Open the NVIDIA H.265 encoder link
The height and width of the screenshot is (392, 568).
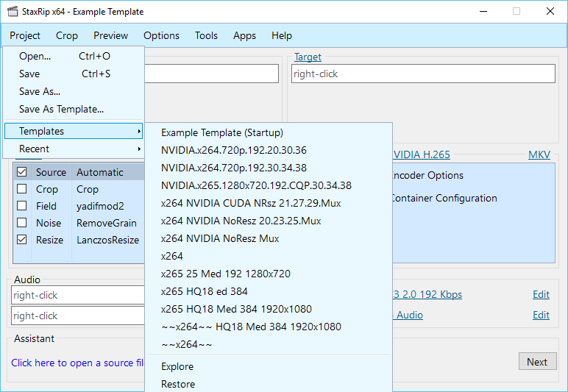(422, 154)
